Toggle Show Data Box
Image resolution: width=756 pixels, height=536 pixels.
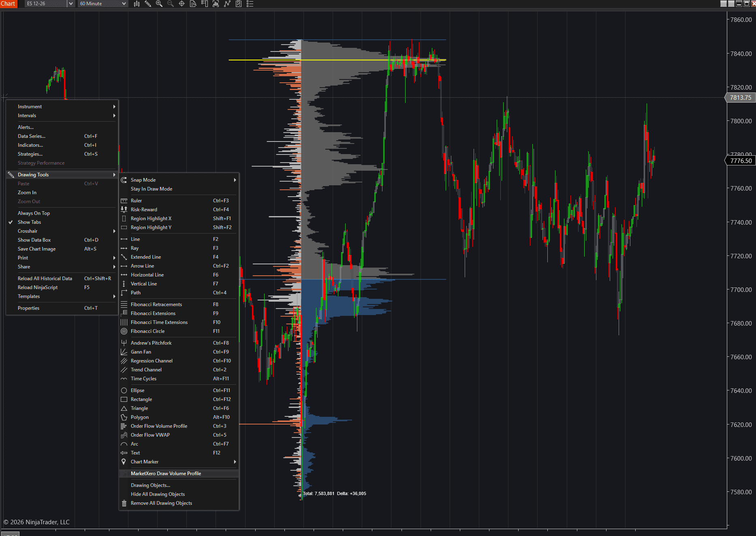(x=62, y=240)
